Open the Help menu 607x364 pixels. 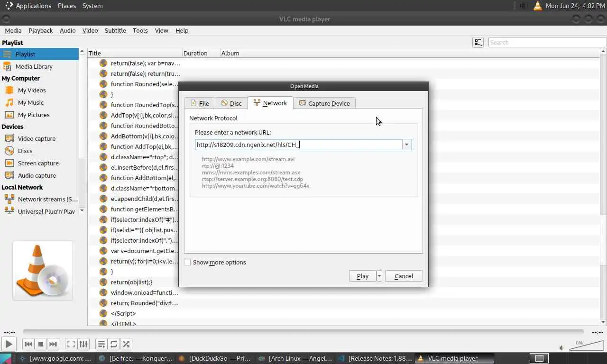point(182,30)
